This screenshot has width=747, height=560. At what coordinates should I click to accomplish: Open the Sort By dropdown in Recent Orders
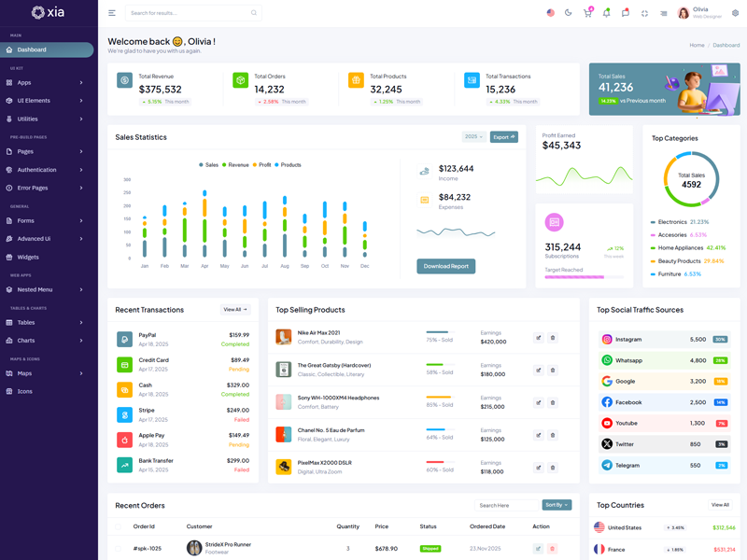(557, 505)
